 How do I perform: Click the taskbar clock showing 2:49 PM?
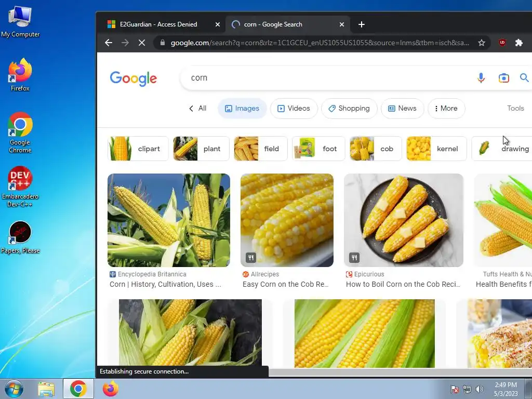(506, 389)
